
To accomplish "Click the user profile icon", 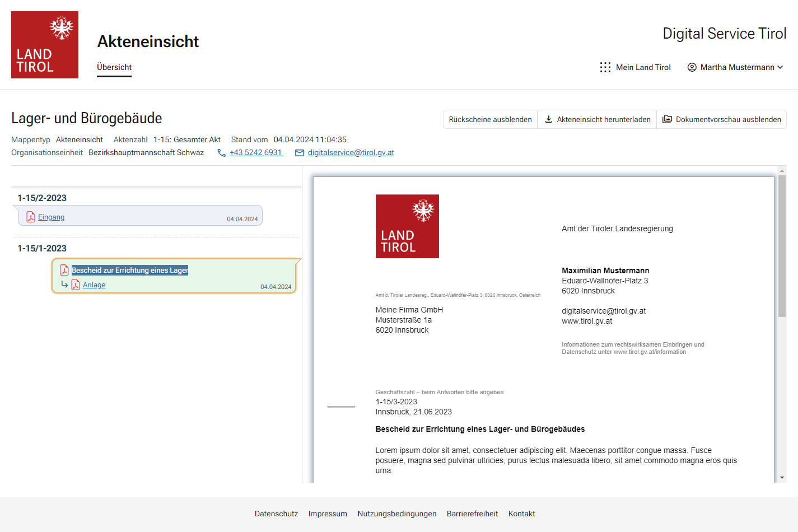I will [692, 67].
